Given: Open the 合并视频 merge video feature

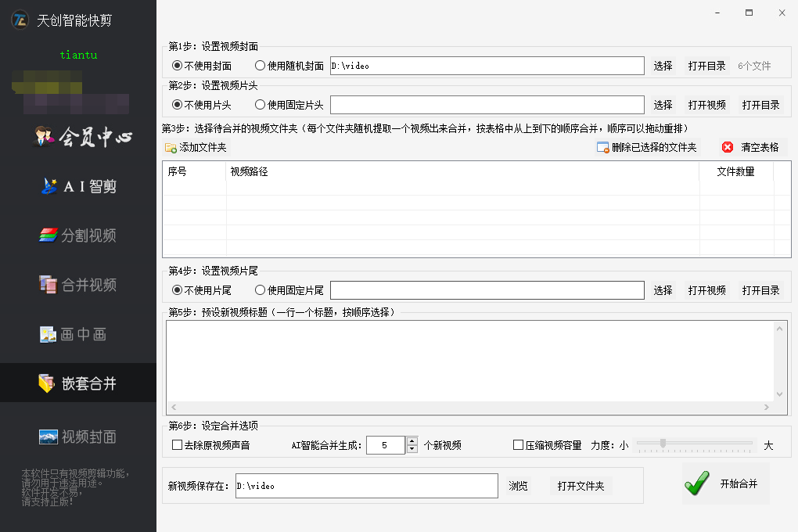Looking at the screenshot, I should click(78, 285).
